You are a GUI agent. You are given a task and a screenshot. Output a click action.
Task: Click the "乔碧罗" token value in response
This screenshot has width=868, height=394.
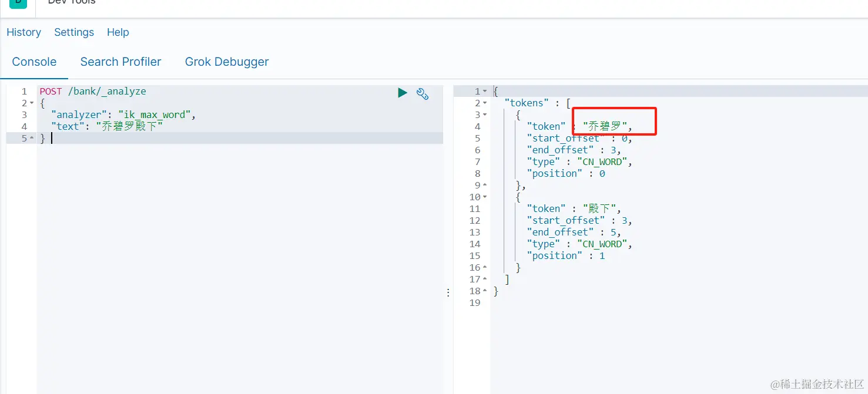point(605,126)
